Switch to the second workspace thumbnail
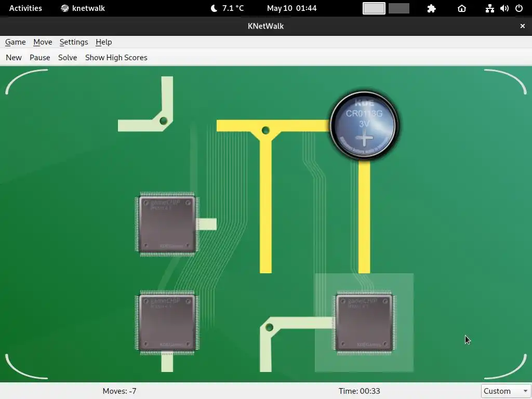 click(399, 8)
